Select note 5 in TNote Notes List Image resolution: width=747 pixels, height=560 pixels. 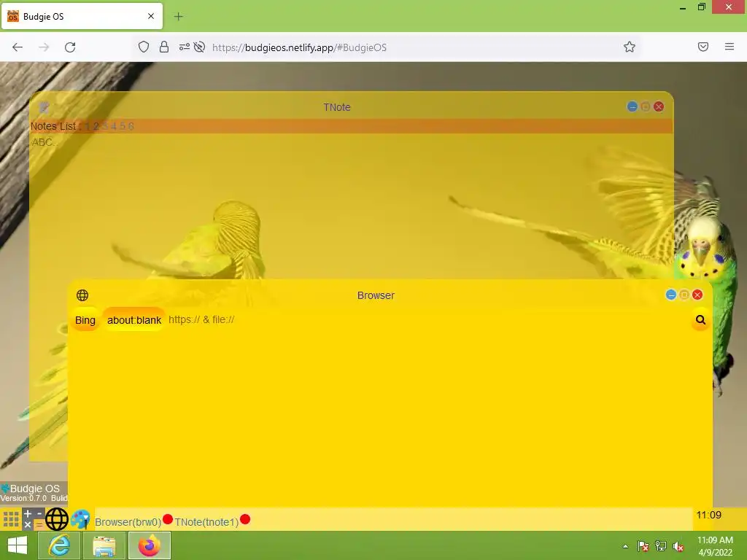point(123,126)
